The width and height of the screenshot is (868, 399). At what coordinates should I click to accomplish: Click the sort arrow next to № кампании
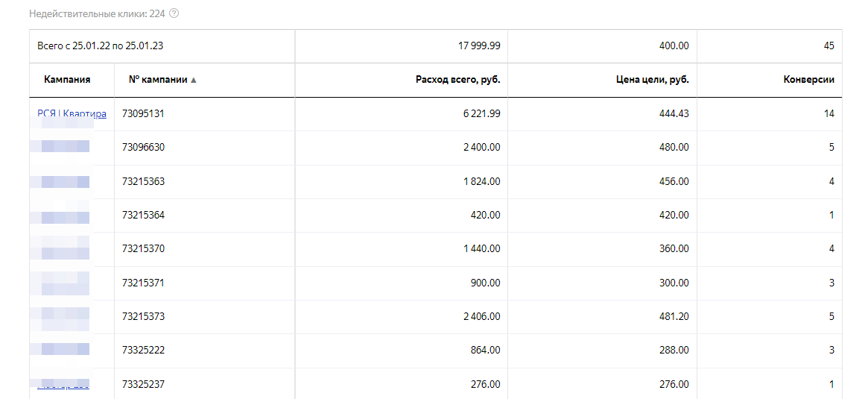click(x=194, y=80)
